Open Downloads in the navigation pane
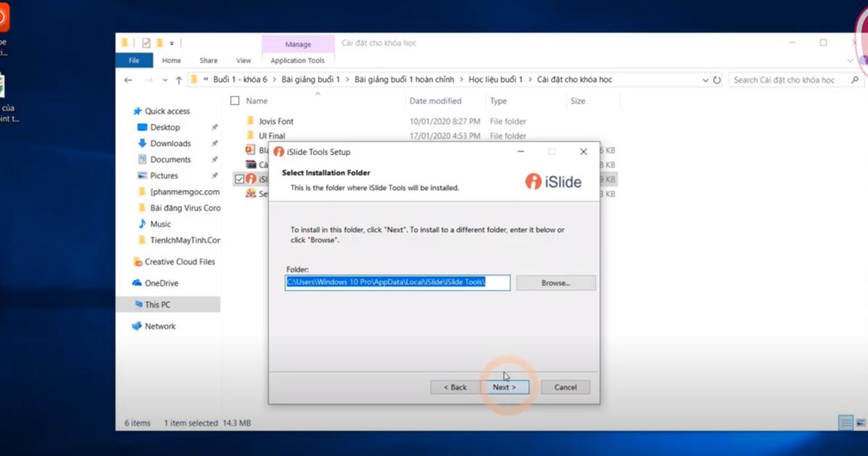Screen dimensions: 868x456 pos(171,143)
